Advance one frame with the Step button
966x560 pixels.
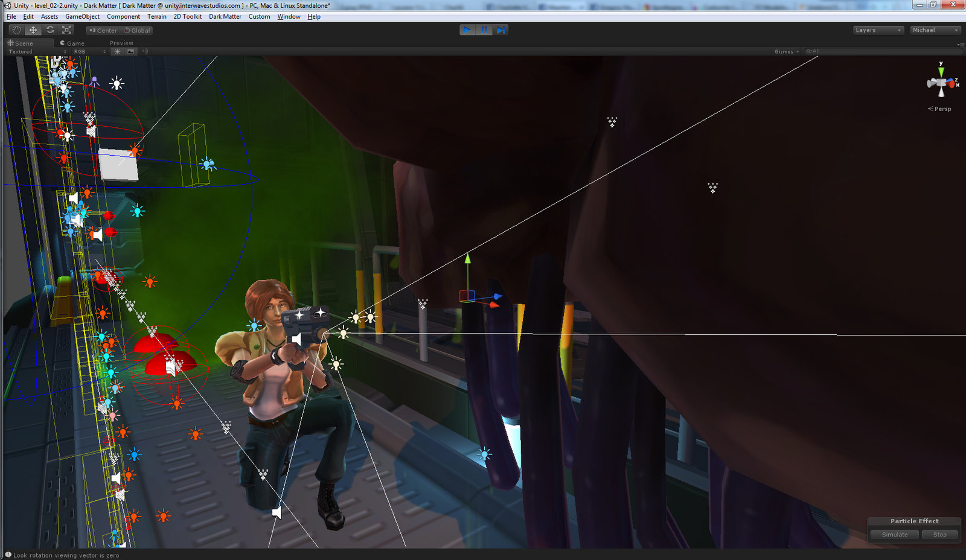click(501, 30)
